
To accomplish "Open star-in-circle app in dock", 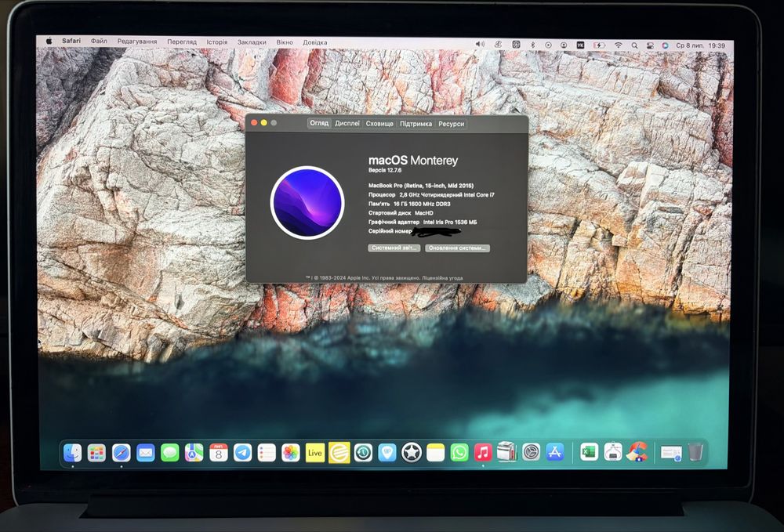I will point(411,453).
